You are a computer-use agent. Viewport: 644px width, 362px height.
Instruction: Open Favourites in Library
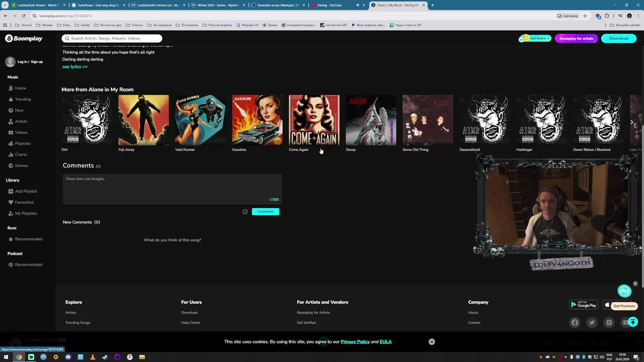[24, 202]
